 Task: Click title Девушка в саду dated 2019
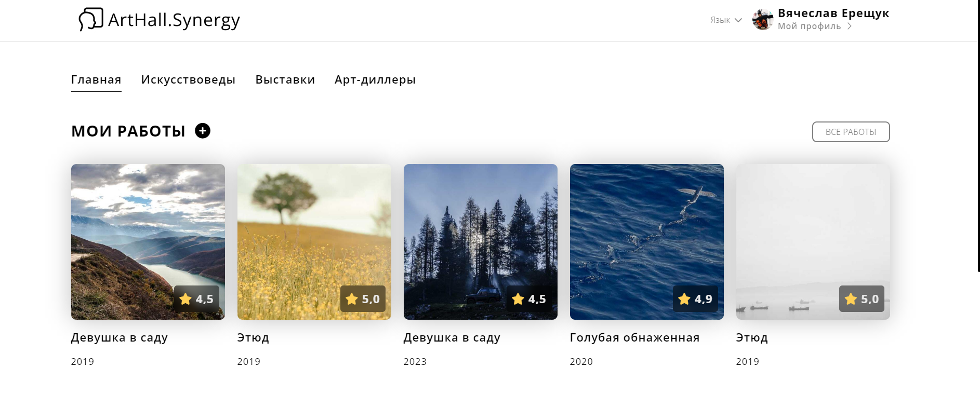point(119,338)
